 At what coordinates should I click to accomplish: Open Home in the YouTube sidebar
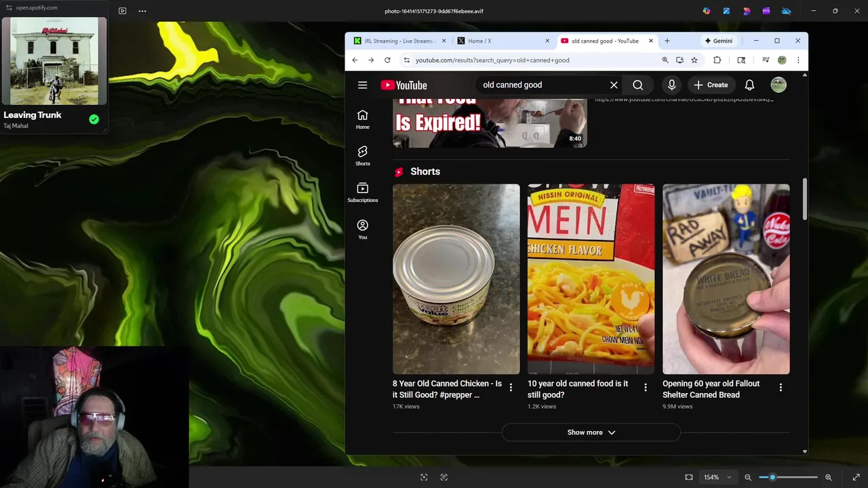click(363, 120)
